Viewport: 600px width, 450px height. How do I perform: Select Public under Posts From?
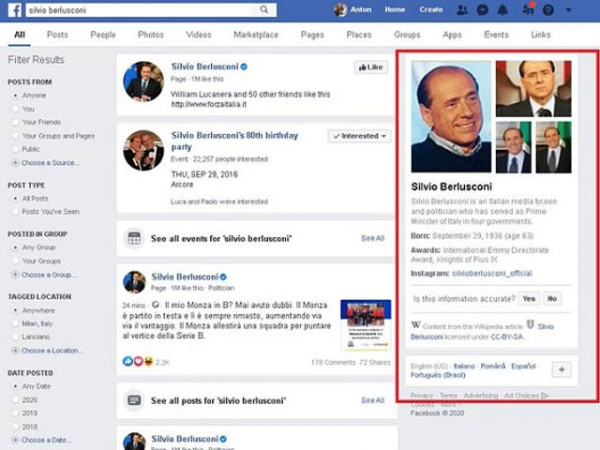click(15, 149)
